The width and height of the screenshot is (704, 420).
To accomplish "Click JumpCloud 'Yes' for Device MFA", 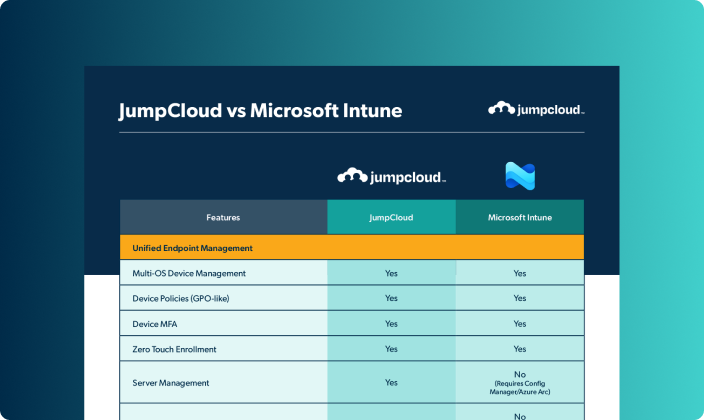I will pyautogui.click(x=391, y=324).
